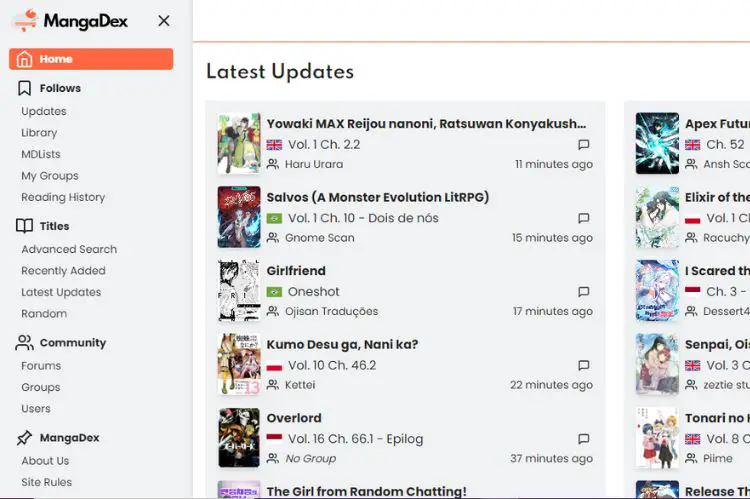The height and width of the screenshot is (499, 750).
Task: Click Brazil flag on Salvos chapter
Action: pyautogui.click(x=274, y=218)
